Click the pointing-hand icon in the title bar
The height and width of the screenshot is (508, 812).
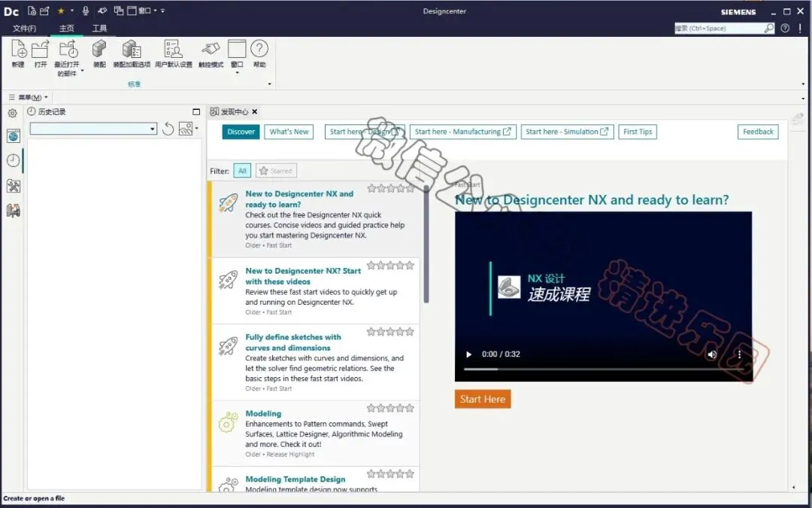pyautogui.click(x=102, y=11)
